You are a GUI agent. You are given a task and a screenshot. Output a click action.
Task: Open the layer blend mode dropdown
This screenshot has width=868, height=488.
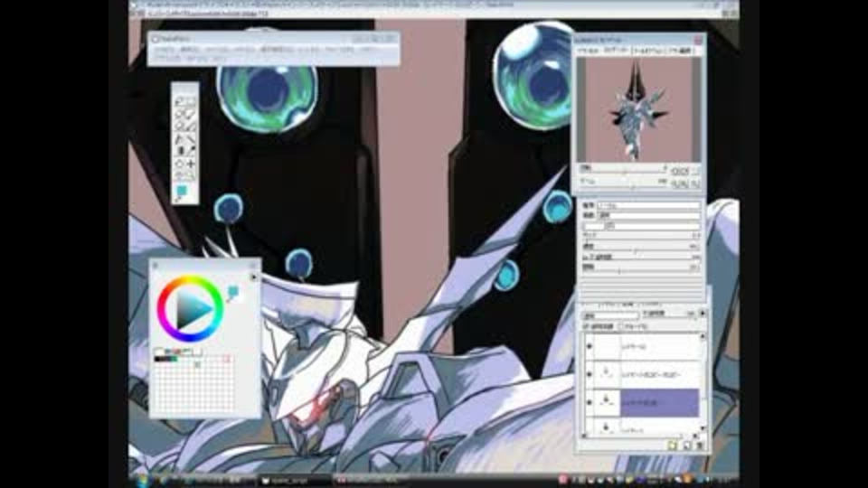(x=610, y=315)
